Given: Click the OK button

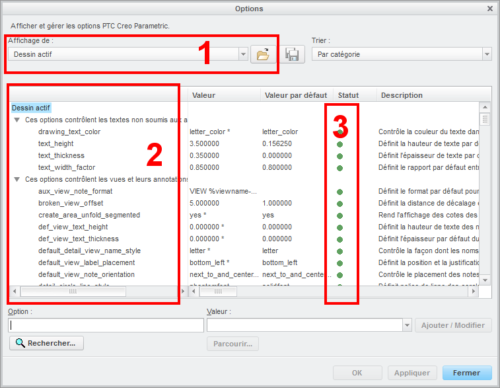Looking at the screenshot, I should [357, 373].
